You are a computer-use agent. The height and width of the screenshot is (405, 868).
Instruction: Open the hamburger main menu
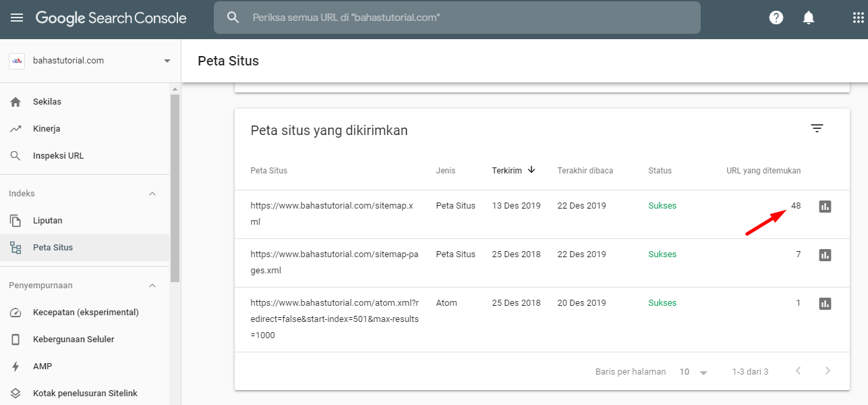pyautogui.click(x=17, y=18)
